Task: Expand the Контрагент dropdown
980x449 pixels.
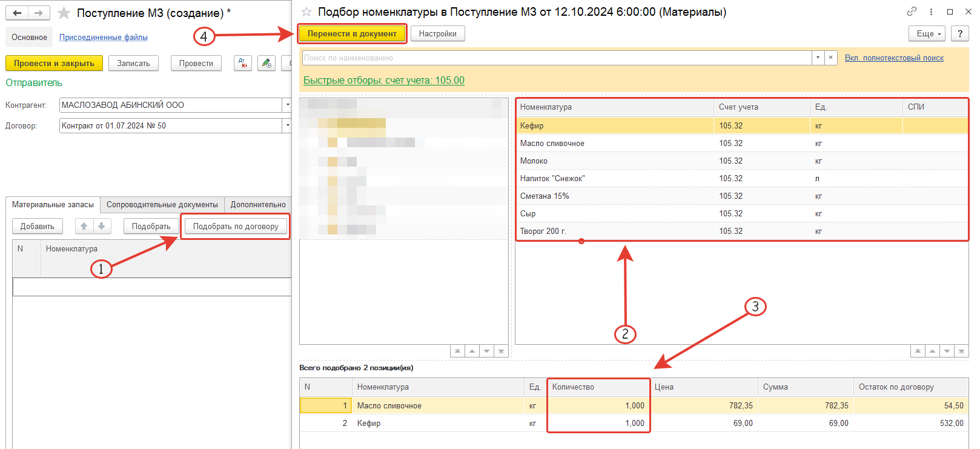Action: point(287,105)
